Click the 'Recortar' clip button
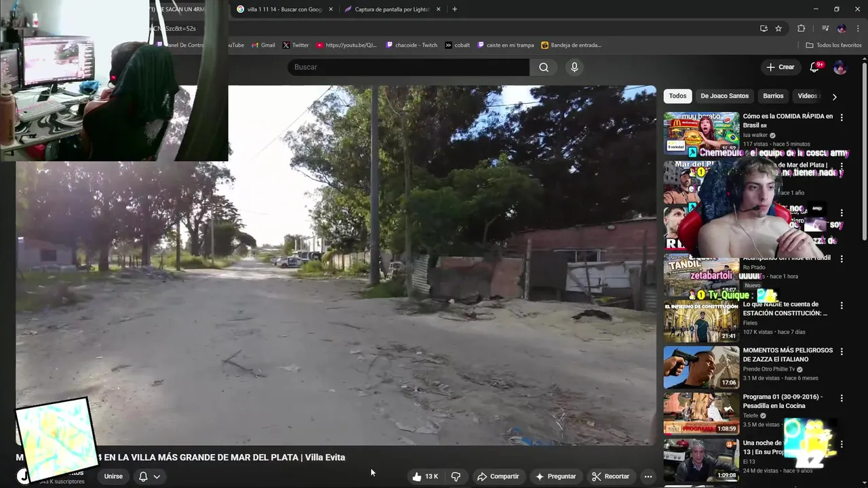 coord(610,476)
